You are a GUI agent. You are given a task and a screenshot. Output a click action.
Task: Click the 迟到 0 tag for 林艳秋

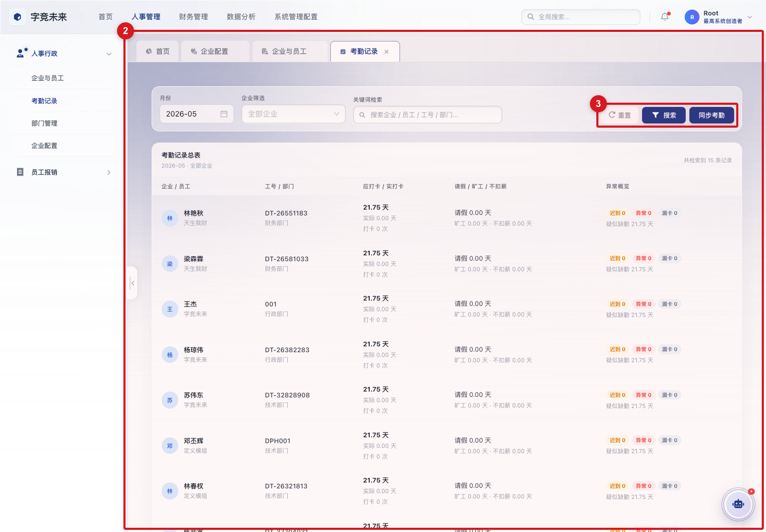click(x=617, y=213)
